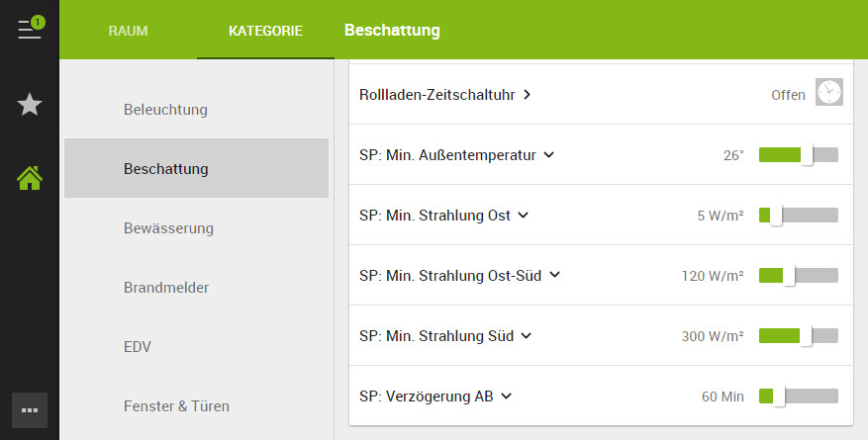Open favorites via the star icon
Viewport: 868px width, 440px height.
click(x=30, y=104)
